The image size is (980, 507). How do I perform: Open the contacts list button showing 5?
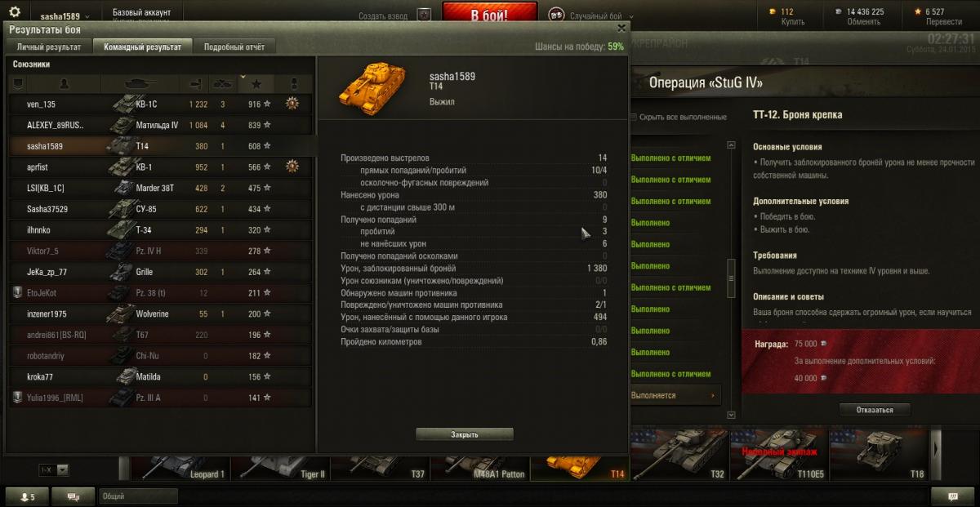click(x=27, y=496)
